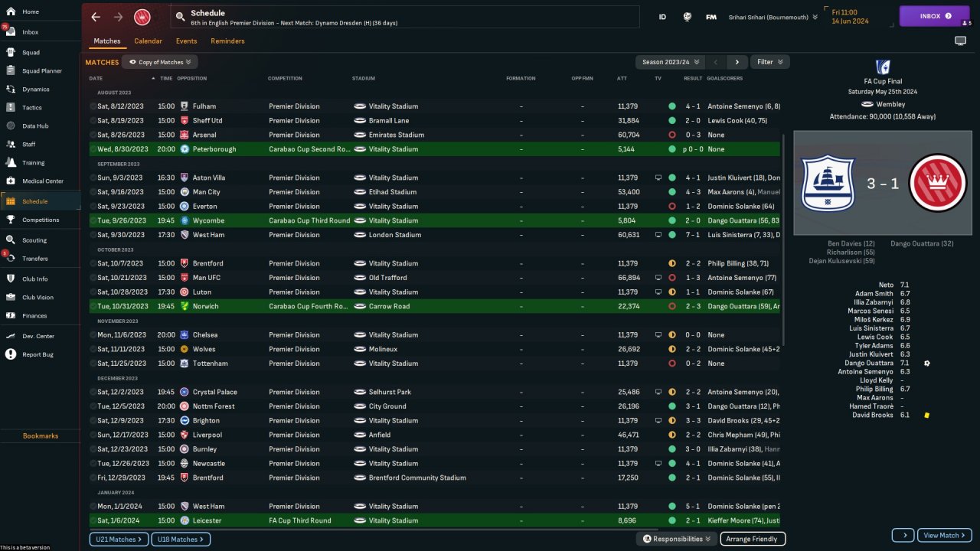Screen dimensions: 980x551
Task: Toggle the Chelsea match row selector
Action: (93, 335)
